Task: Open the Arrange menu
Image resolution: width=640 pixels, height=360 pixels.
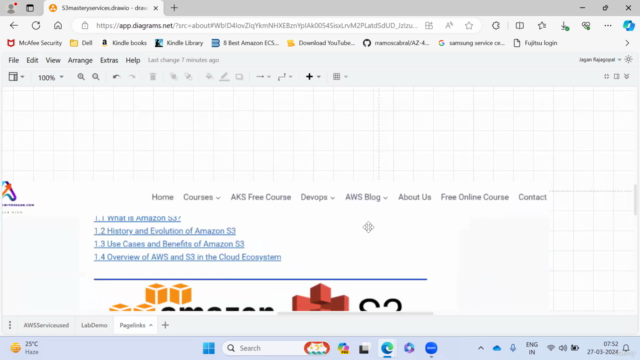Action: pyautogui.click(x=80, y=60)
